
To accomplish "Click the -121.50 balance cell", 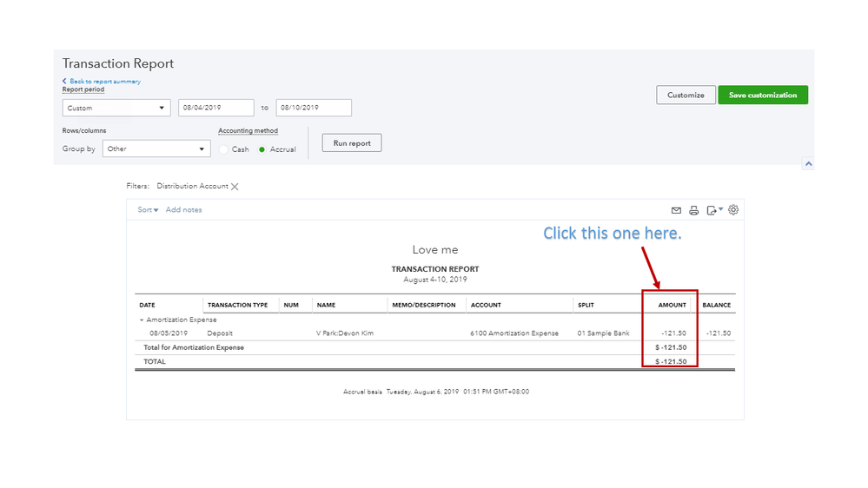I will tap(719, 333).
